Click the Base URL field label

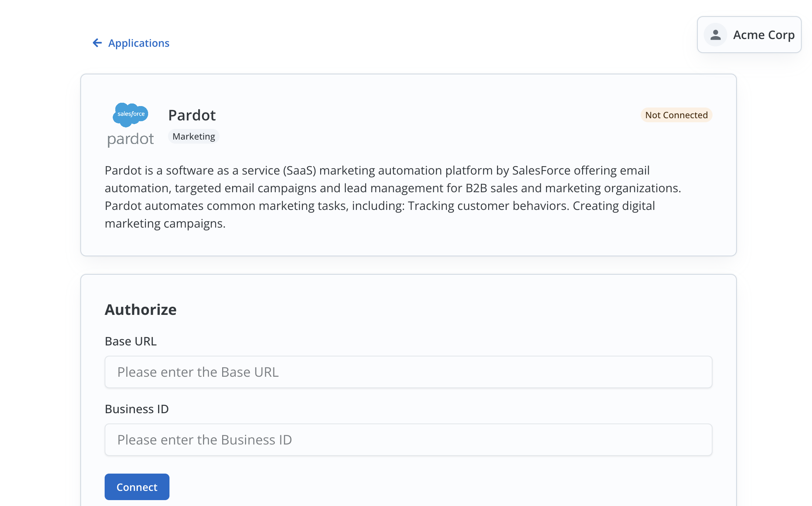(130, 341)
